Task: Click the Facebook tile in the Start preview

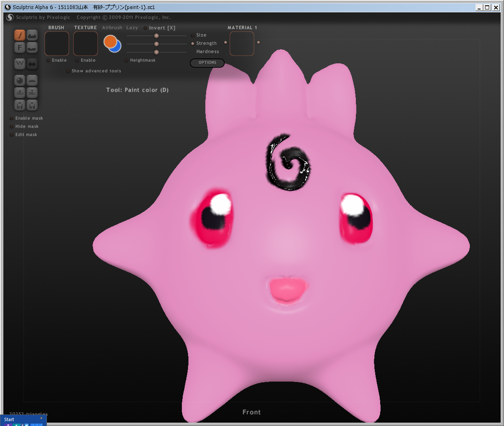Action: coord(23,425)
